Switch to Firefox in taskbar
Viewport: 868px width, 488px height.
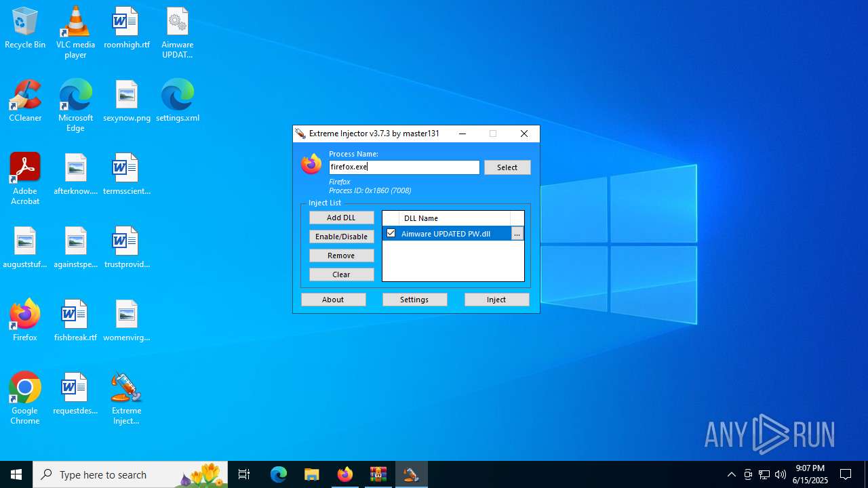345,474
